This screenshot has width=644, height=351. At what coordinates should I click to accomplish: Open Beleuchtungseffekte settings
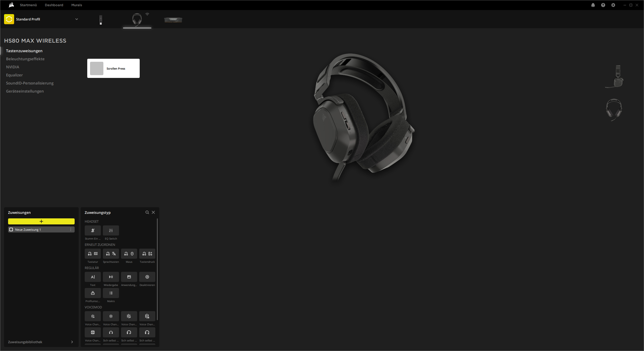25,59
